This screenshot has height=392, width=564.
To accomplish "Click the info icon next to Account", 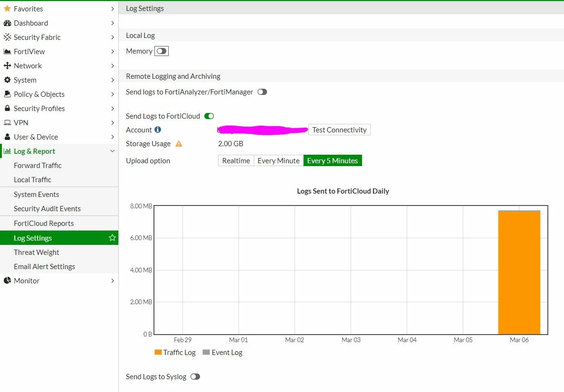I will (x=158, y=130).
